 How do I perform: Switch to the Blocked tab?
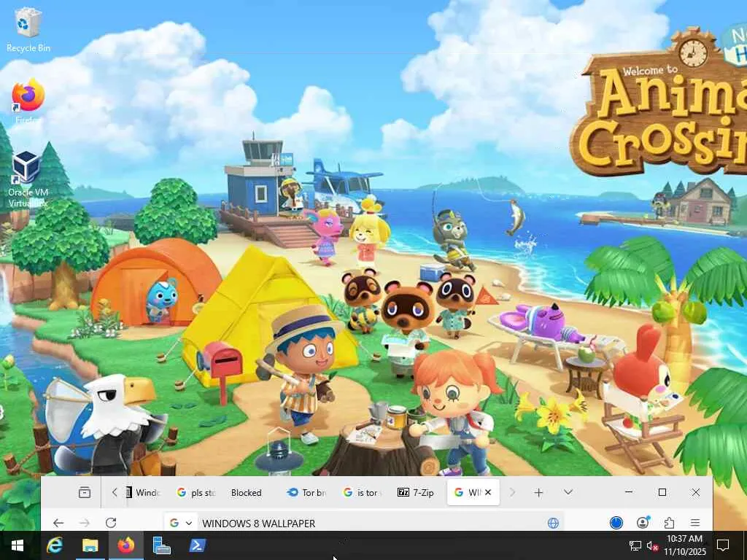tap(247, 492)
